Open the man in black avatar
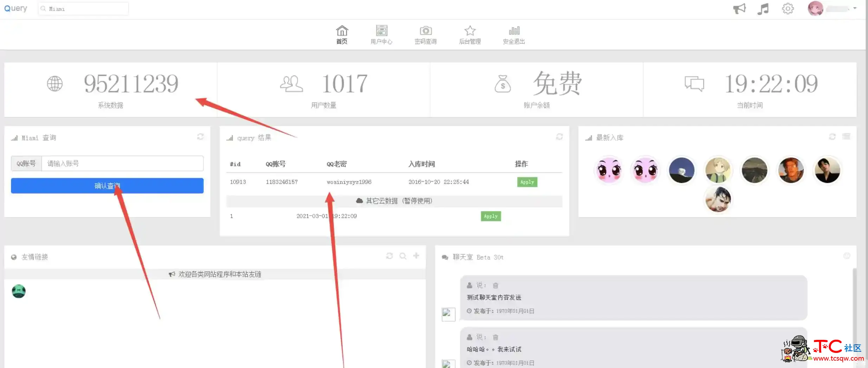This screenshot has width=868, height=368. coord(827,170)
